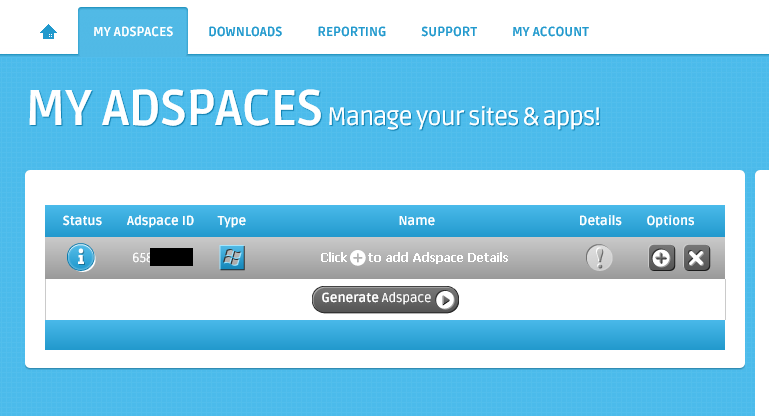
Task: Click the Details column header
Action: [x=600, y=221]
